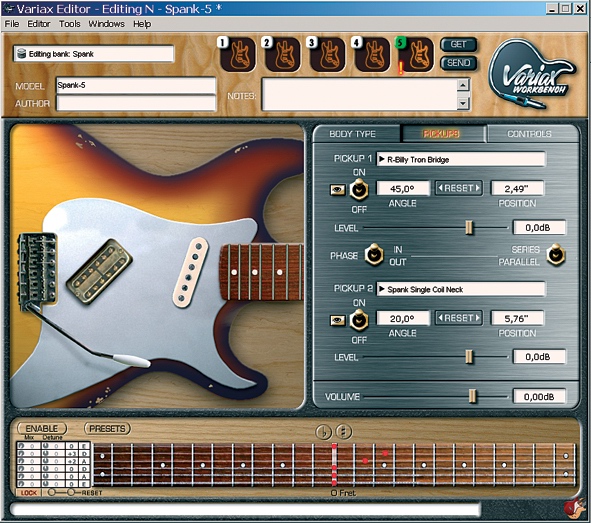Click the VOLUME slider handle

click(x=472, y=396)
